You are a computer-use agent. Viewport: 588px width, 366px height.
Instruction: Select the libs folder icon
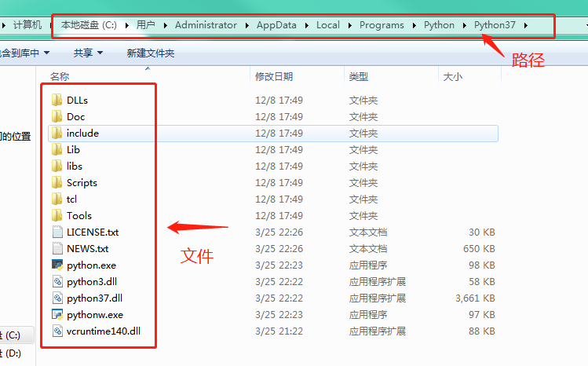57,167
